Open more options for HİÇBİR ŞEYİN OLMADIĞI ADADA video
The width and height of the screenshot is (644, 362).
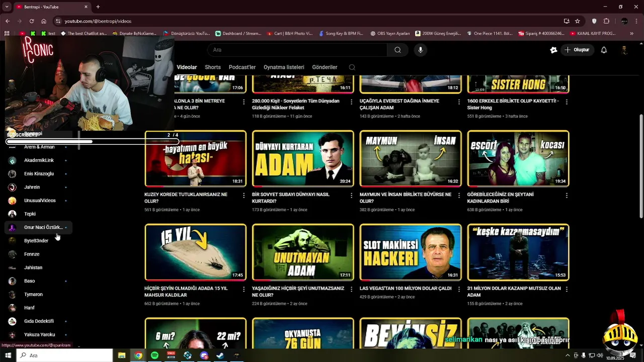point(244,289)
